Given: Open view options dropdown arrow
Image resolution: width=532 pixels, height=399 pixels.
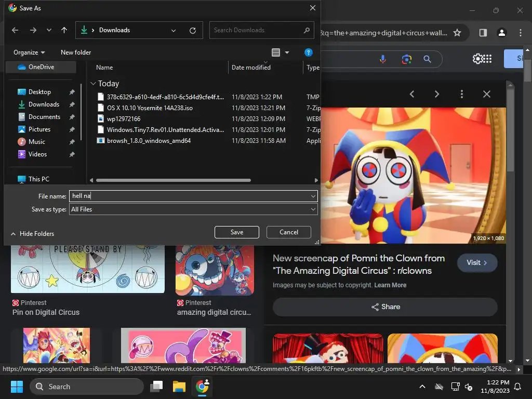Looking at the screenshot, I should coord(287,52).
